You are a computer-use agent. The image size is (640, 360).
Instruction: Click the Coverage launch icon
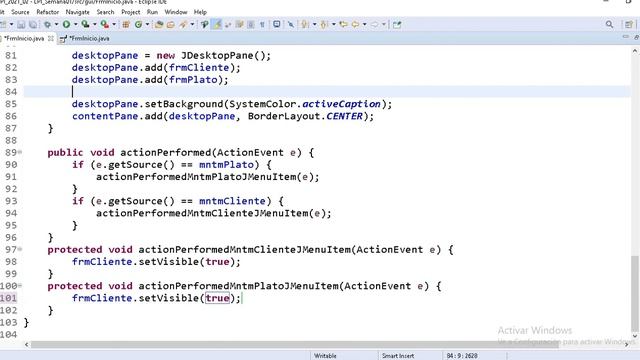(85, 24)
